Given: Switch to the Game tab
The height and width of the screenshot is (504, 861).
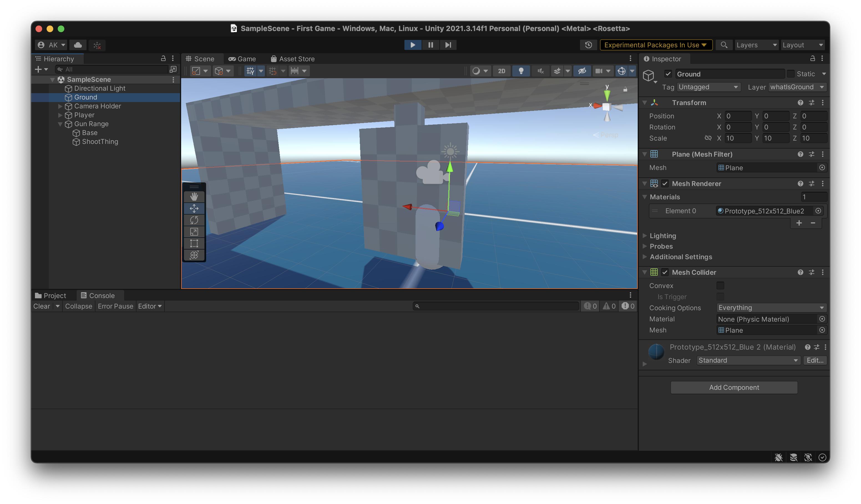Looking at the screenshot, I should tap(242, 58).
